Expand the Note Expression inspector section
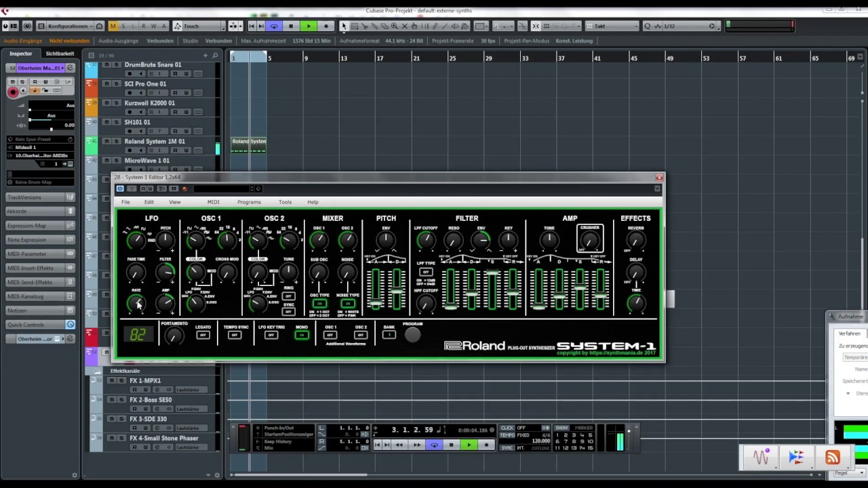868x488 pixels. coord(40,240)
